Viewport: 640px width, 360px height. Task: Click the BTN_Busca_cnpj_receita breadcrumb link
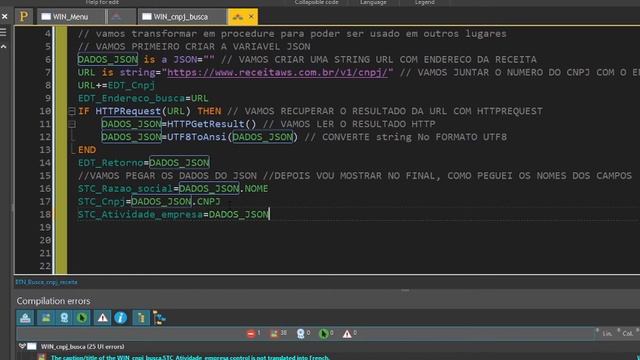point(46,282)
